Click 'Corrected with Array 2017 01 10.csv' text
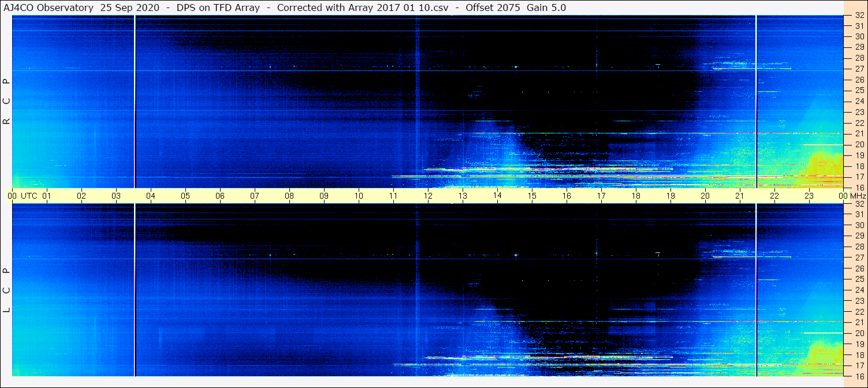The image size is (868, 388). click(x=363, y=8)
